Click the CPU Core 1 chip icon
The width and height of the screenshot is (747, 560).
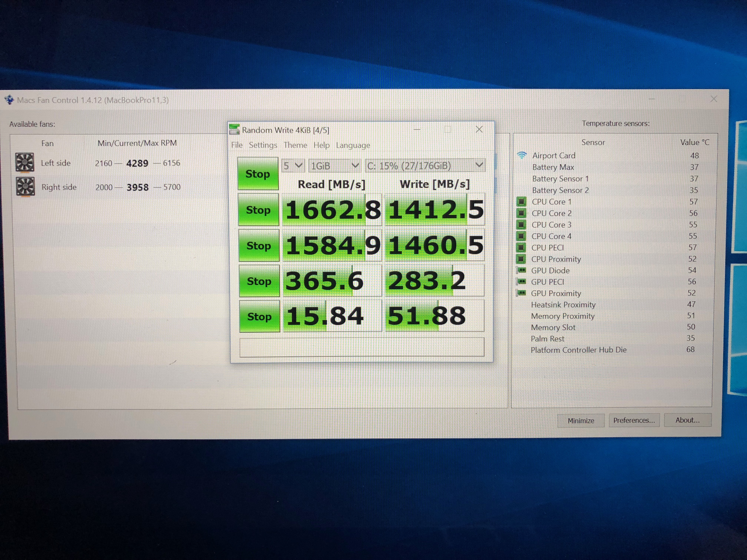pyautogui.click(x=521, y=201)
